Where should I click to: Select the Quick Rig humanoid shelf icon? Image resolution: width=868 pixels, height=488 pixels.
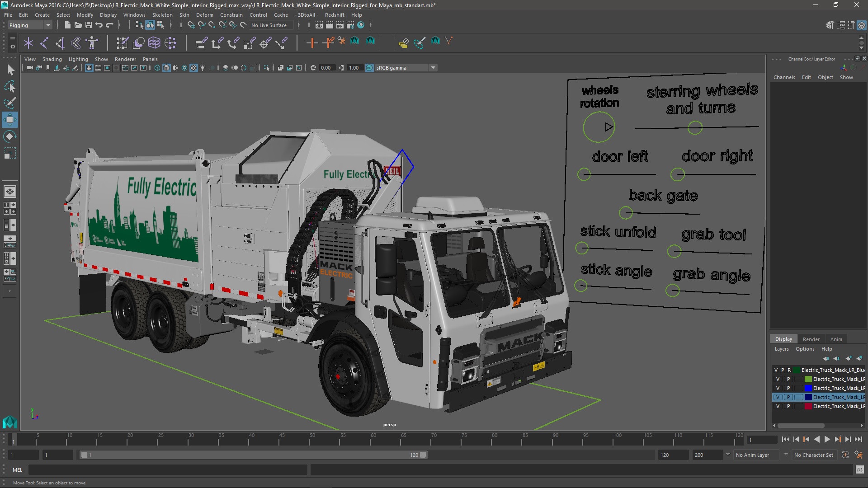92,43
